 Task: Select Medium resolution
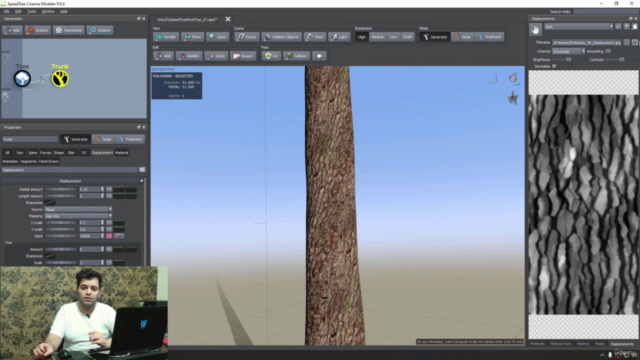(x=378, y=37)
